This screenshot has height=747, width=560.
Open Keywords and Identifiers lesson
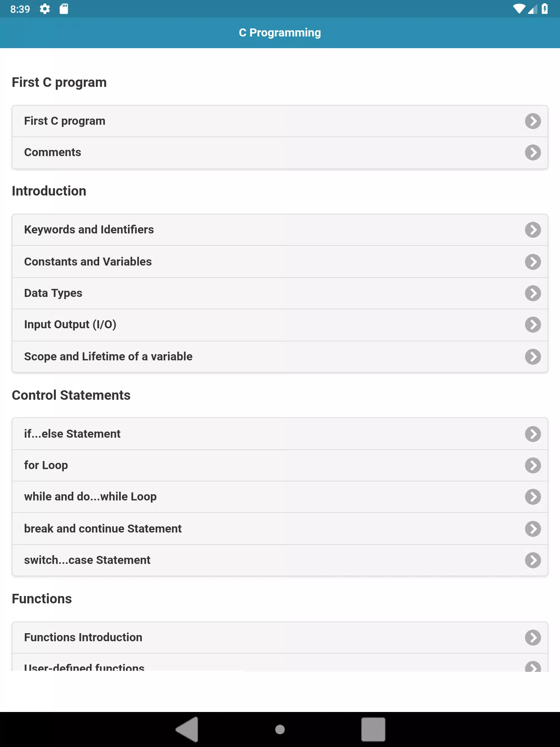click(x=280, y=230)
